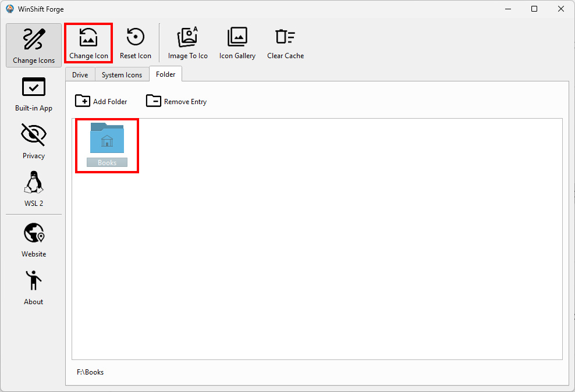Open the Icon Gallery
The width and height of the screenshot is (575, 392).
237,43
